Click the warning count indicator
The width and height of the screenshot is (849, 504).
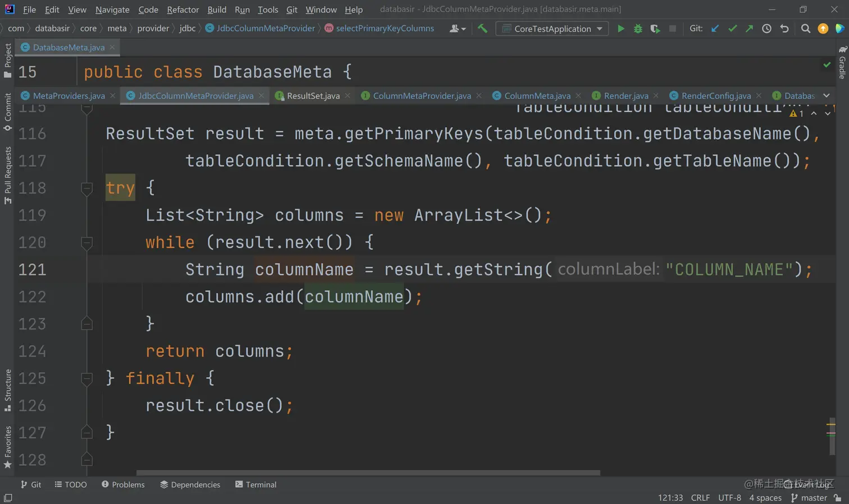[796, 113]
